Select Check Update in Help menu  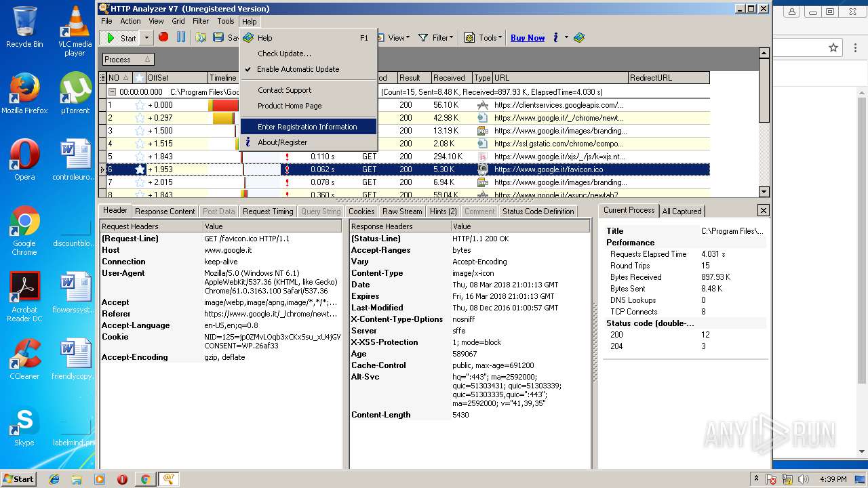pos(309,54)
